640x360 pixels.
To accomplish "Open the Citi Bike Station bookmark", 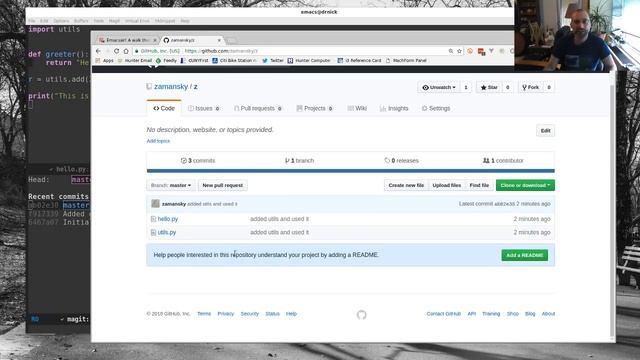I will pos(235,60).
